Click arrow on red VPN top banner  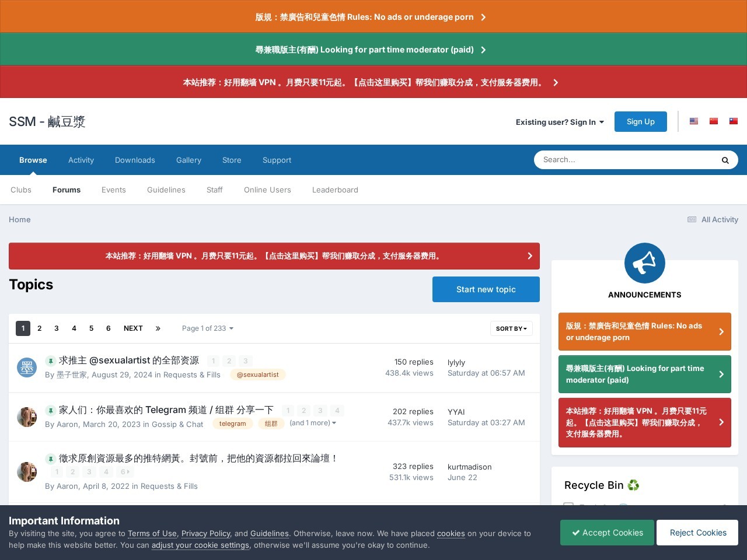coord(556,83)
